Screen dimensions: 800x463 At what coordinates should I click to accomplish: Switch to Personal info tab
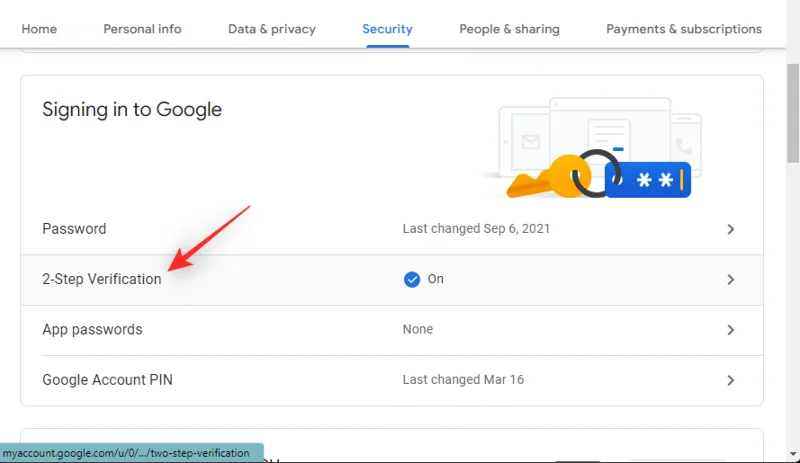tap(142, 29)
